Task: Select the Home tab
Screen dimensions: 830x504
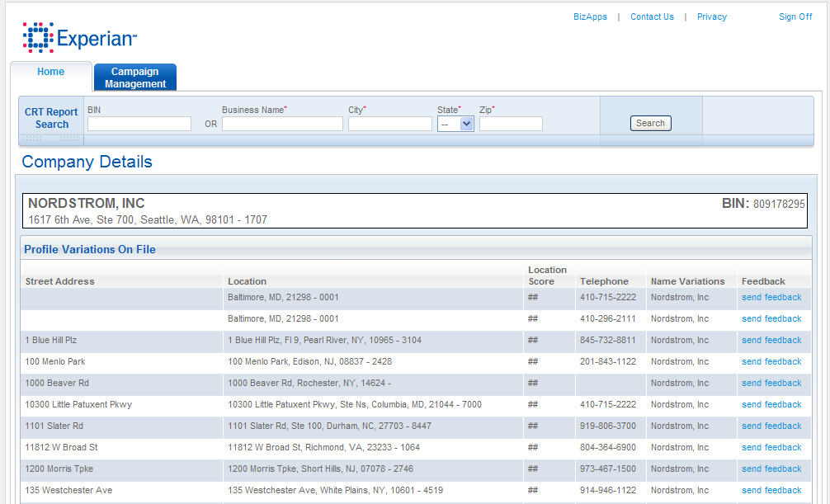Action: tap(50, 72)
